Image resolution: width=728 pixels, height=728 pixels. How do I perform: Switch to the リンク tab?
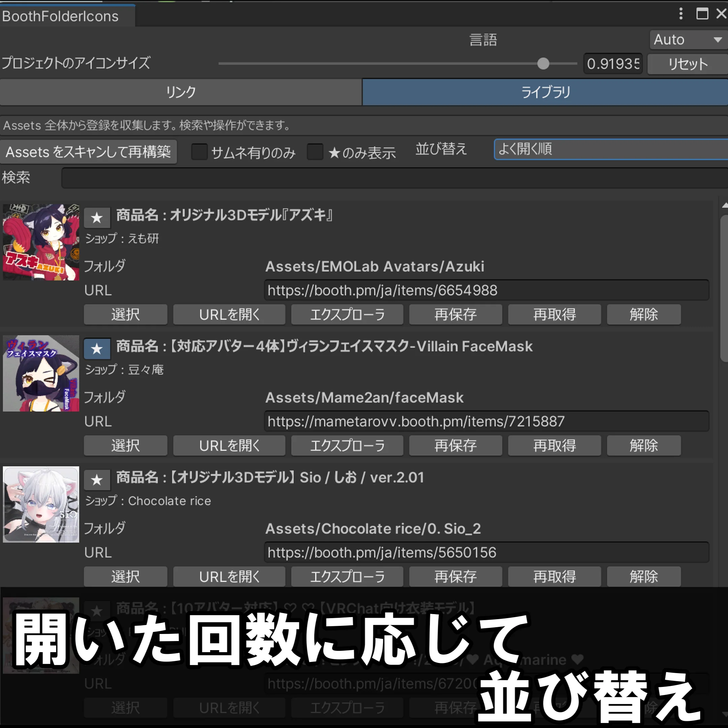[x=180, y=92]
